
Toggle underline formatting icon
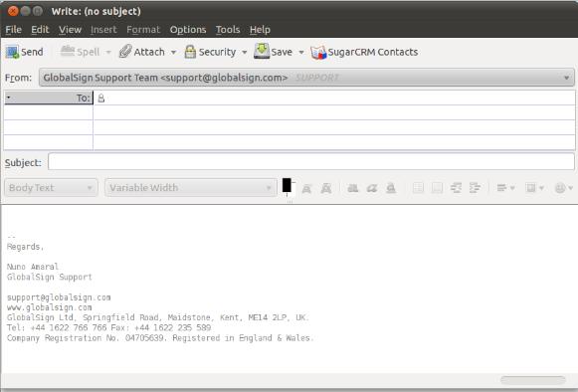391,188
